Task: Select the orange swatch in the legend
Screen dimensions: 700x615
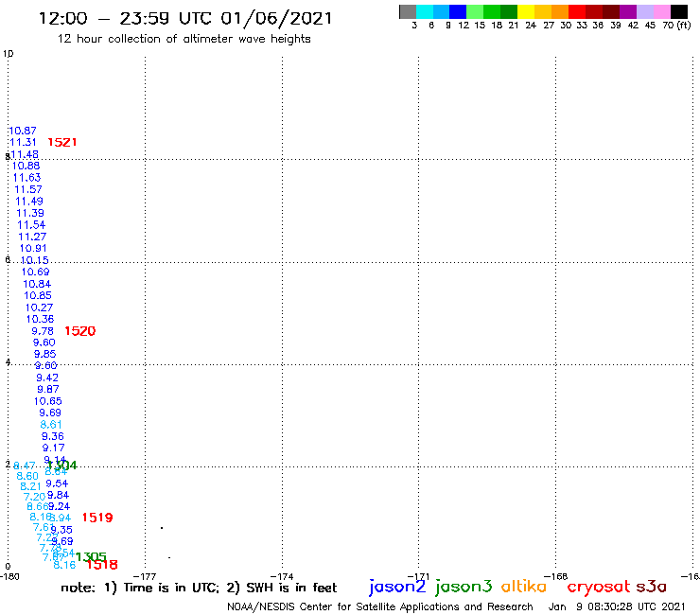Action: (x=560, y=11)
